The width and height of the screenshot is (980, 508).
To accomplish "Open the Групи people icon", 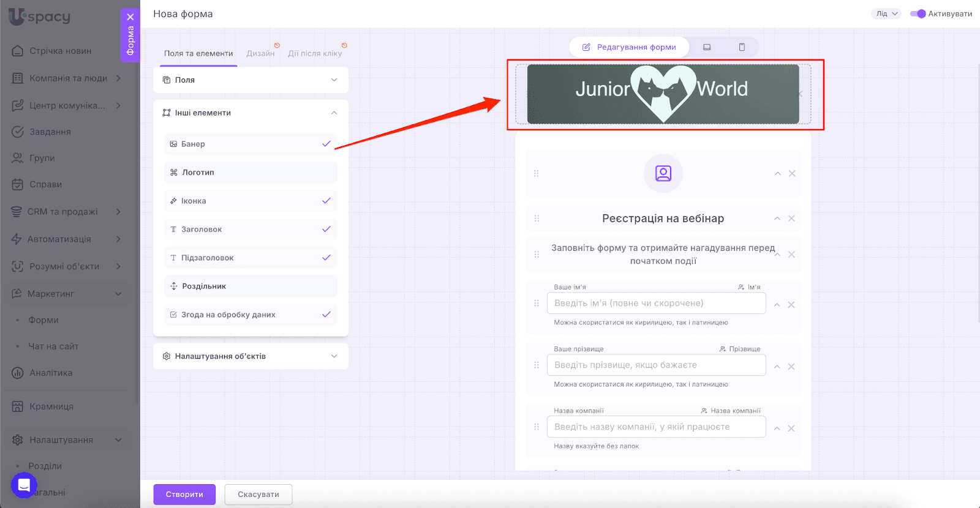I will [18, 158].
